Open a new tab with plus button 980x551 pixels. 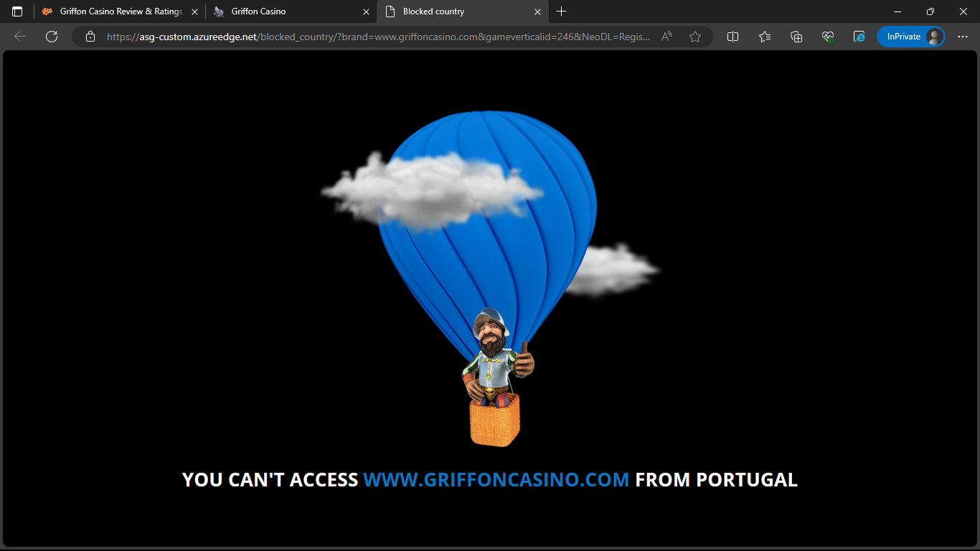click(562, 11)
